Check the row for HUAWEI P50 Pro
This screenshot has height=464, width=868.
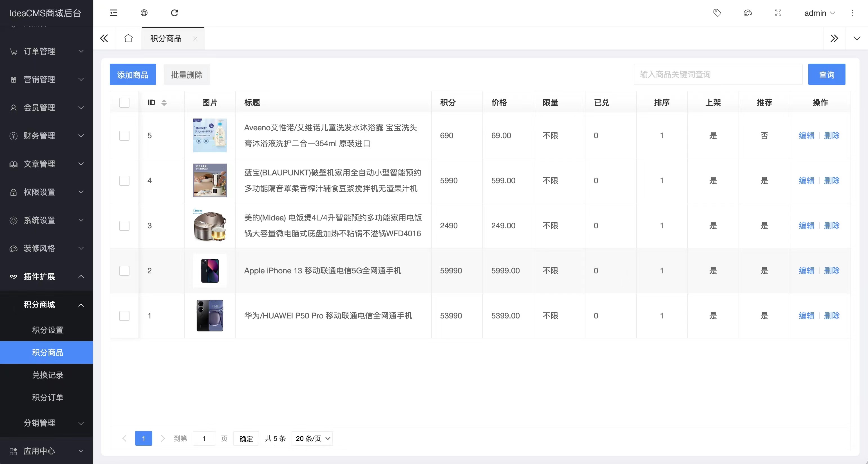(x=124, y=316)
